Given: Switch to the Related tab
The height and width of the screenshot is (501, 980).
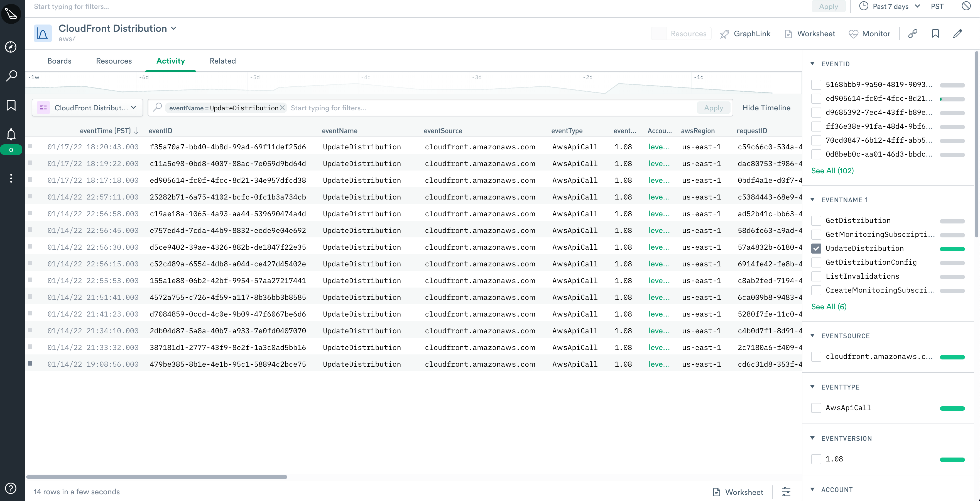Looking at the screenshot, I should point(222,61).
